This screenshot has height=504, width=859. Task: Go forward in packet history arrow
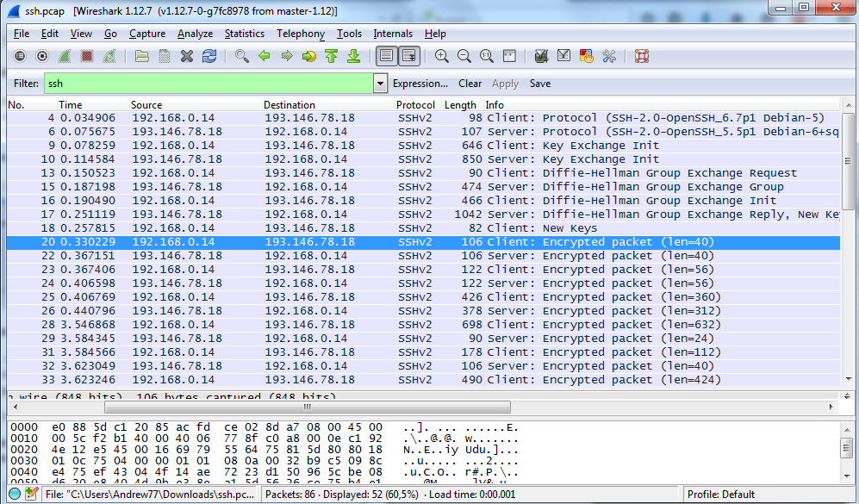click(x=287, y=56)
